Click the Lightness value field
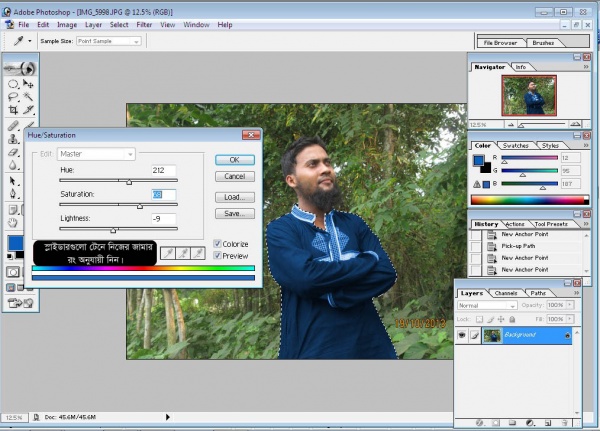Image resolution: width=600 pixels, height=431 pixels. pyautogui.click(x=164, y=219)
